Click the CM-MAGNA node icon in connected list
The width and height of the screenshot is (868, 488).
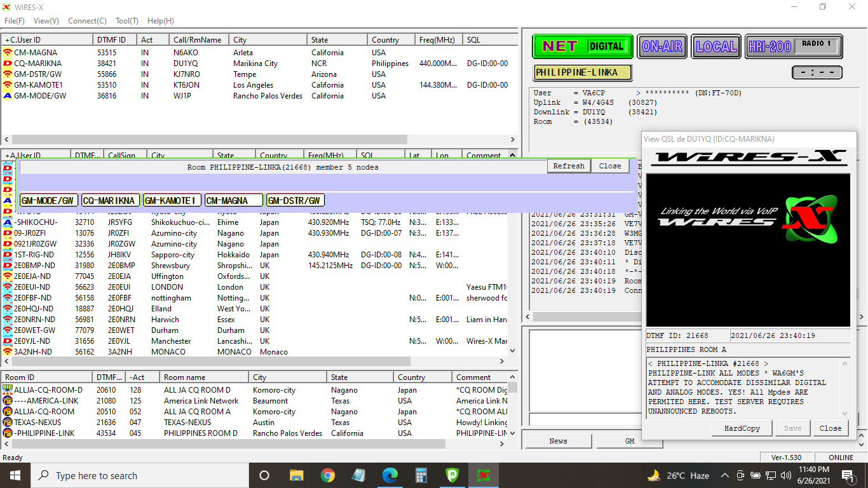click(8, 53)
